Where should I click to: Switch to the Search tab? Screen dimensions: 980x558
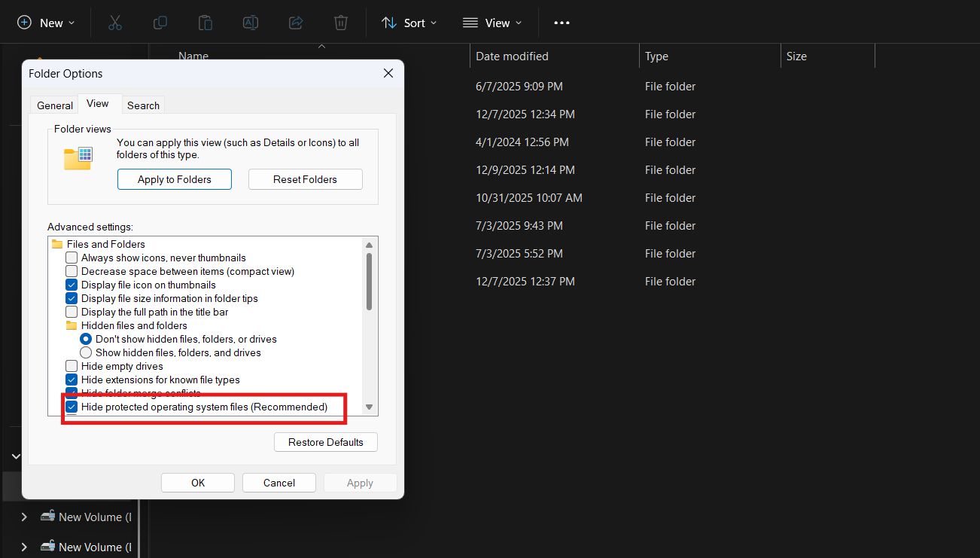point(142,105)
